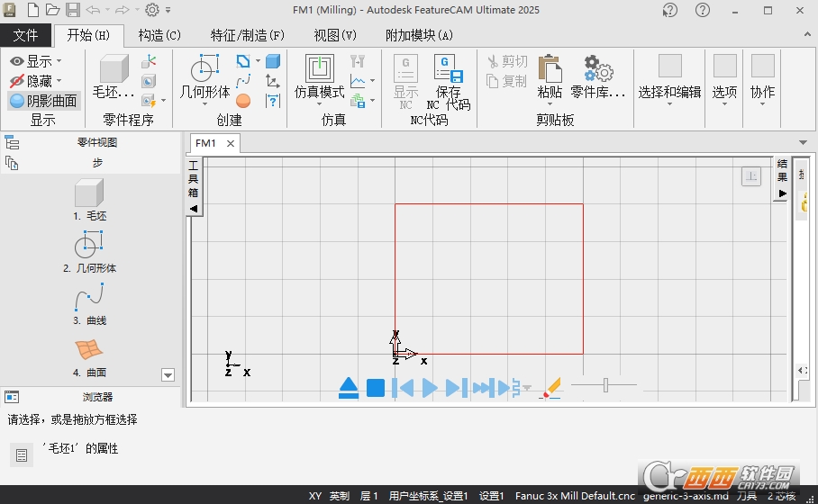Viewport: 818px width, 504px height.
Task: Click 保存 NC 代码 icon
Action: point(448,82)
